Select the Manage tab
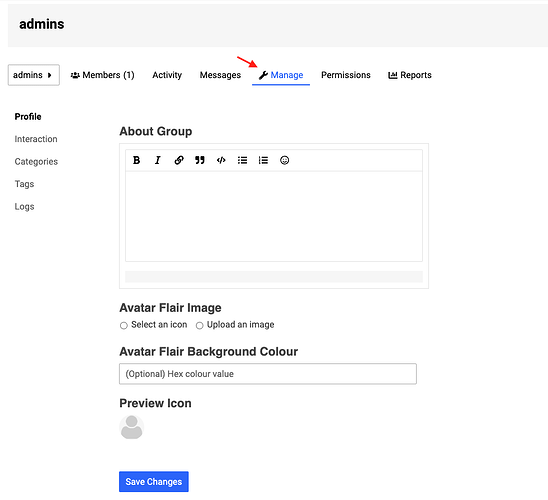The width and height of the screenshot is (548, 500). click(281, 75)
